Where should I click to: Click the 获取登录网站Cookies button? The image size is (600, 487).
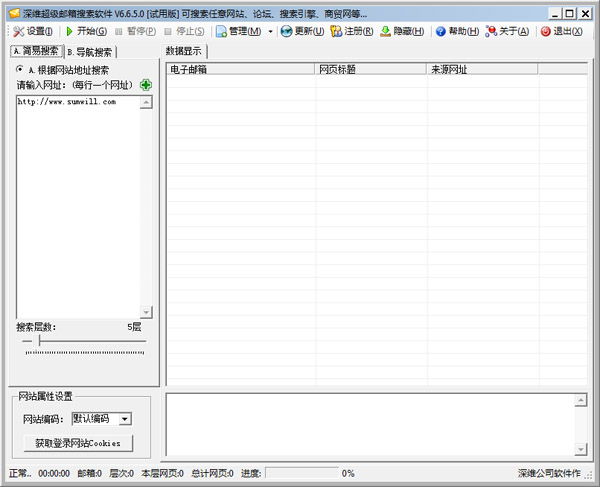[77, 443]
